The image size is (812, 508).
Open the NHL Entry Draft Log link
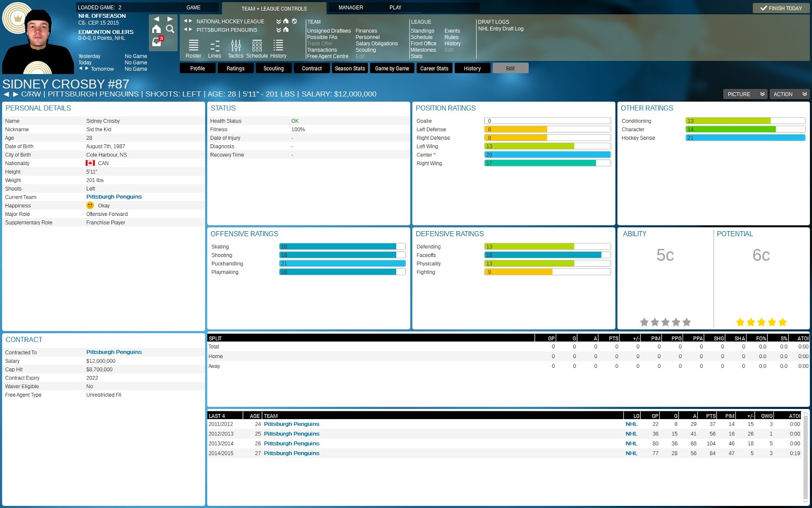point(500,29)
